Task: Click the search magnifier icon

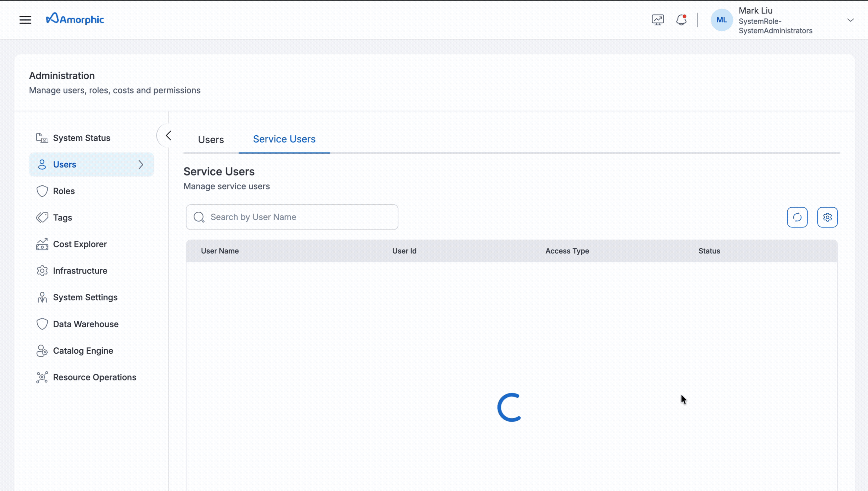Action: pos(199,217)
